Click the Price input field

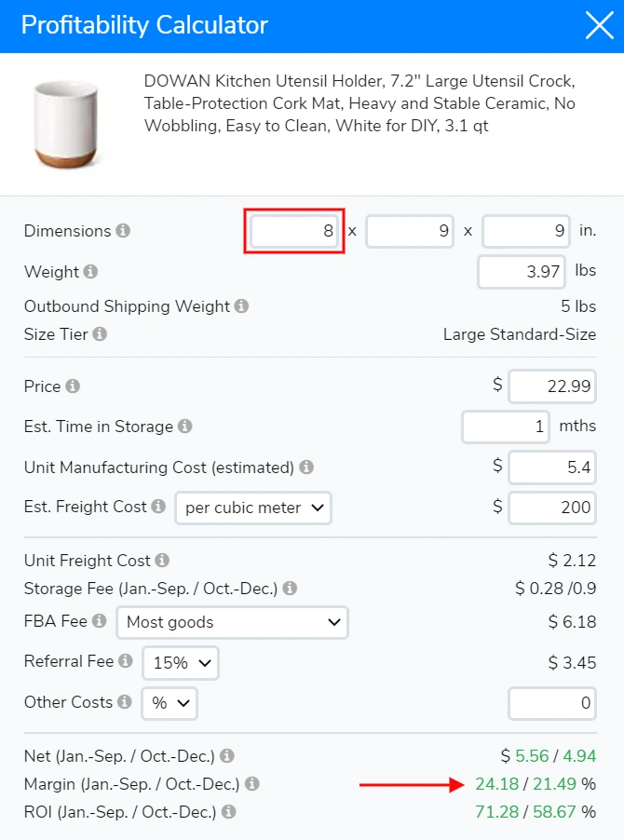(551, 386)
